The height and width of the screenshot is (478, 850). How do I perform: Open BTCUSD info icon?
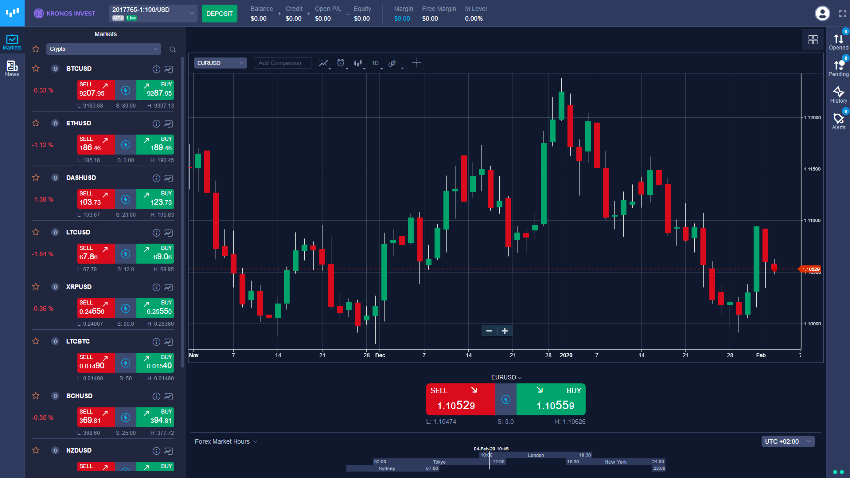156,69
